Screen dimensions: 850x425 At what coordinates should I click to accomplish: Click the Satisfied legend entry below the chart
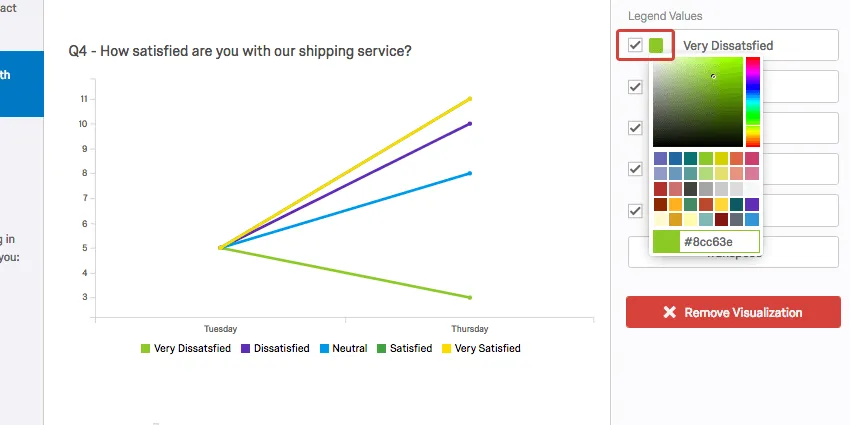coord(404,349)
